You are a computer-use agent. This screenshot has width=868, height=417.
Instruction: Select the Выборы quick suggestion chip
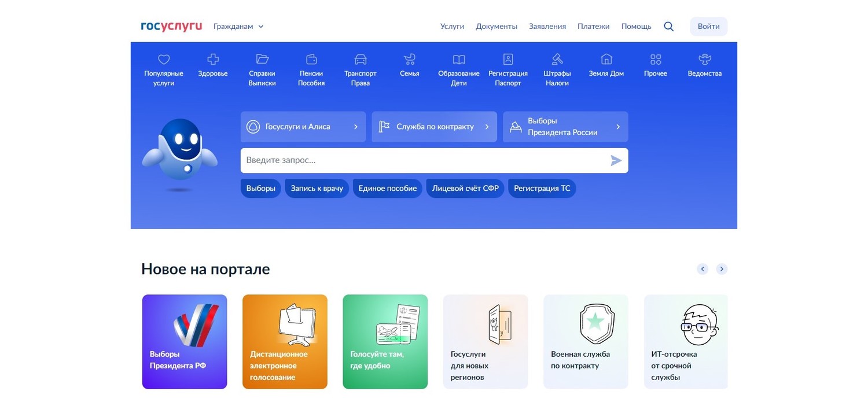tap(261, 188)
